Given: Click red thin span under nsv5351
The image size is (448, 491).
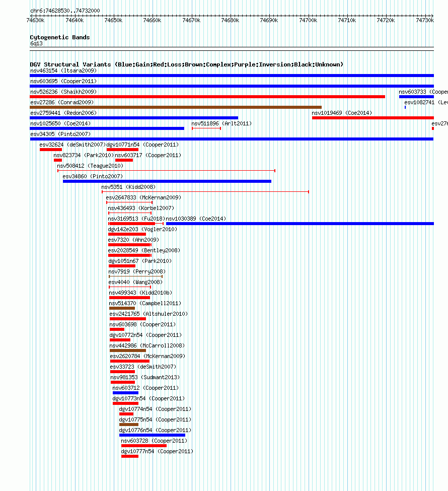Looking at the screenshot, I should point(205,192).
